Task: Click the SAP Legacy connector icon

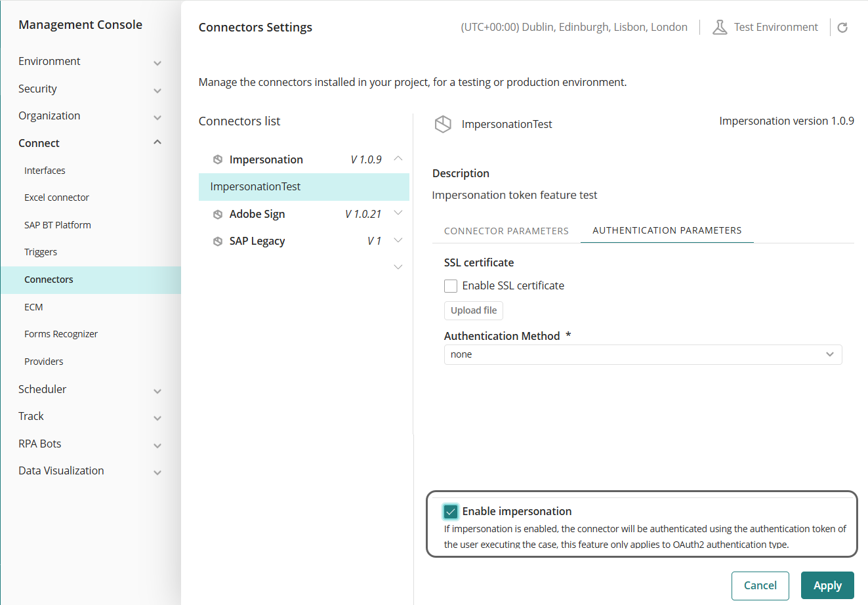Action: pyautogui.click(x=217, y=241)
